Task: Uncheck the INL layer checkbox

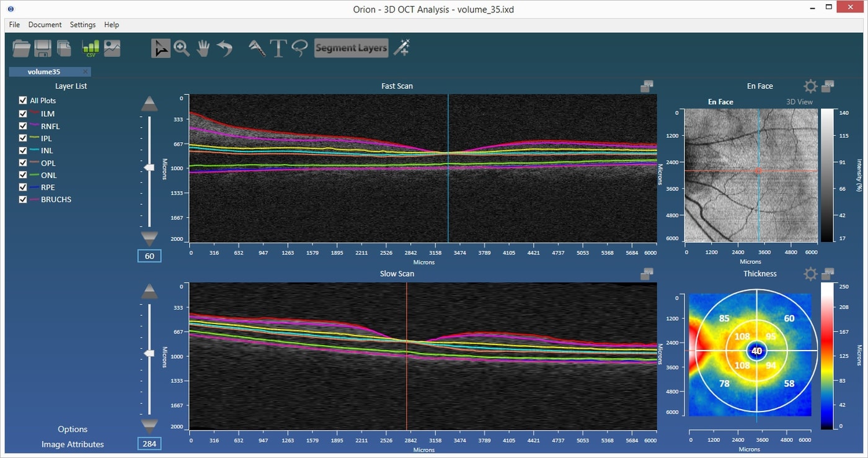Action: pyautogui.click(x=23, y=150)
